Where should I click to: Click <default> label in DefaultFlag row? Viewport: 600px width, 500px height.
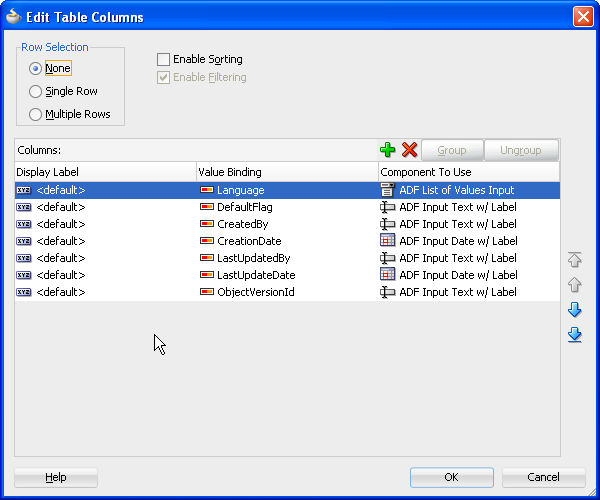click(61, 207)
